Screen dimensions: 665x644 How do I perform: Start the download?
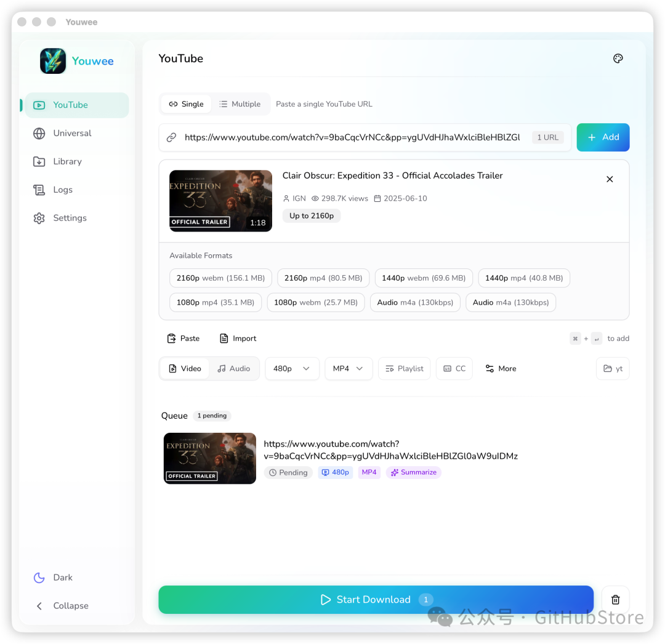tap(376, 600)
